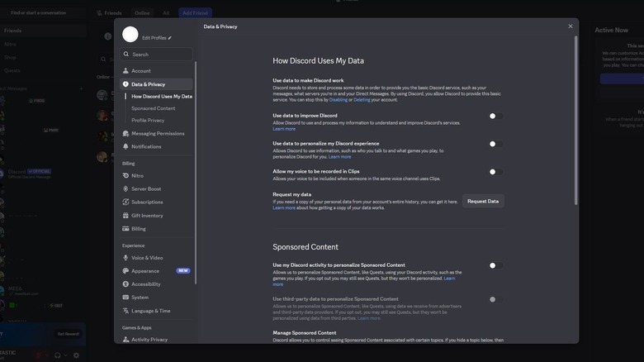This screenshot has width=644, height=362.
Task: Toggle Use data to personalize my Discord experience
Action: coord(495,144)
